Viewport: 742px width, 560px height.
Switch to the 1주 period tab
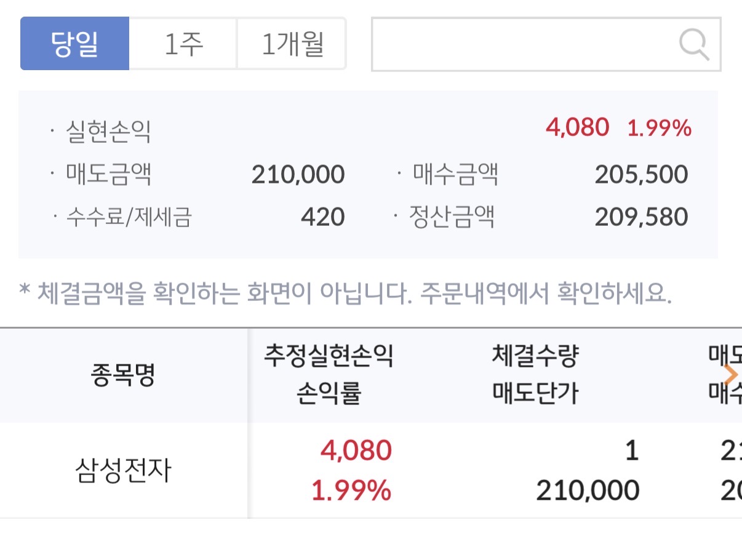(183, 44)
